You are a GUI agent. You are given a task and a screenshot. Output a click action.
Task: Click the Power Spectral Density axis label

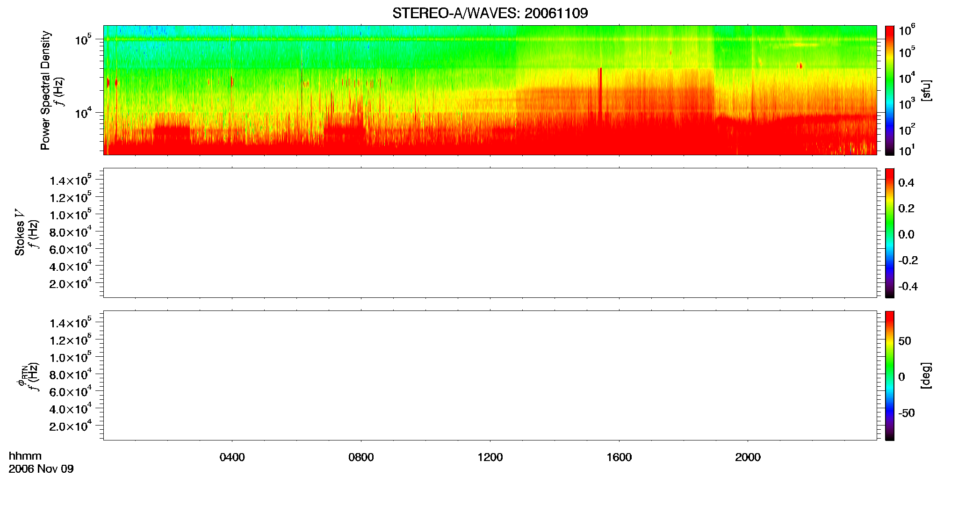45,90
